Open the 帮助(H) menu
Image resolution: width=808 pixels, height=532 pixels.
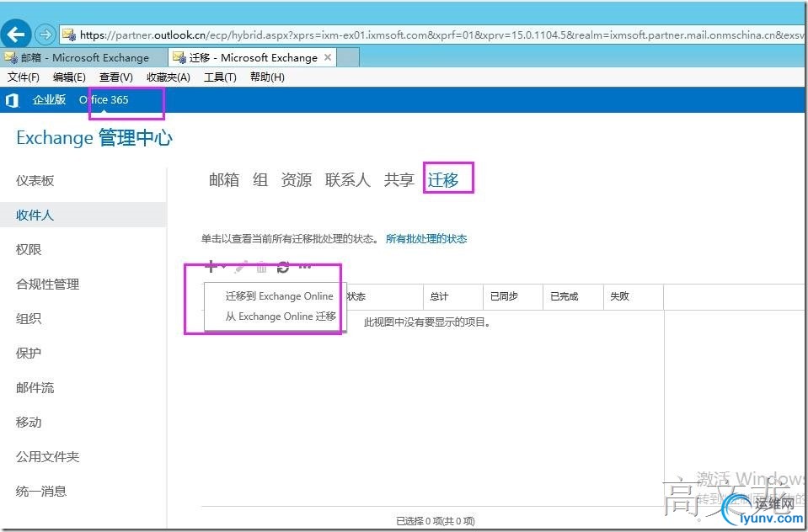(267, 77)
